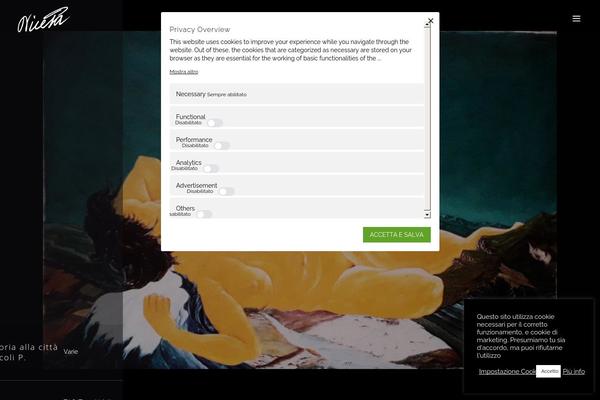Enable the Advertisement cookies toggle
This screenshot has width=600, height=400.
coord(226,191)
